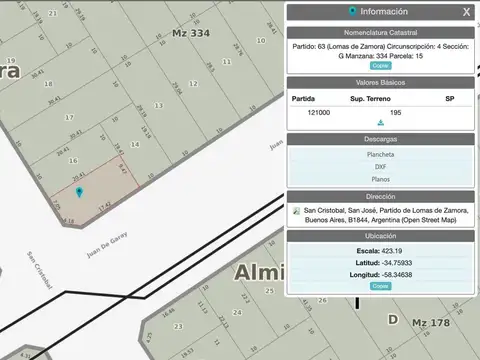Click the Nomenclatura Catastral section header

coord(380,33)
